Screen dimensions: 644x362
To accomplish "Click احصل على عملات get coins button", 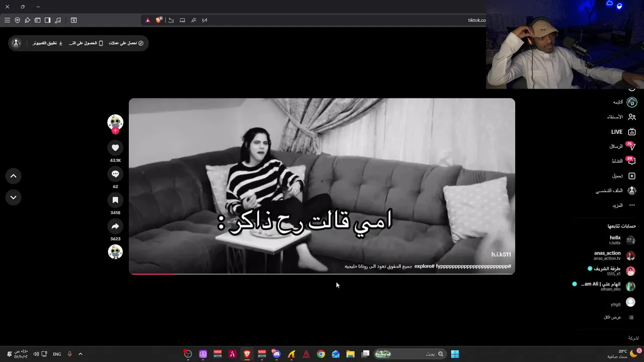I will tap(126, 43).
